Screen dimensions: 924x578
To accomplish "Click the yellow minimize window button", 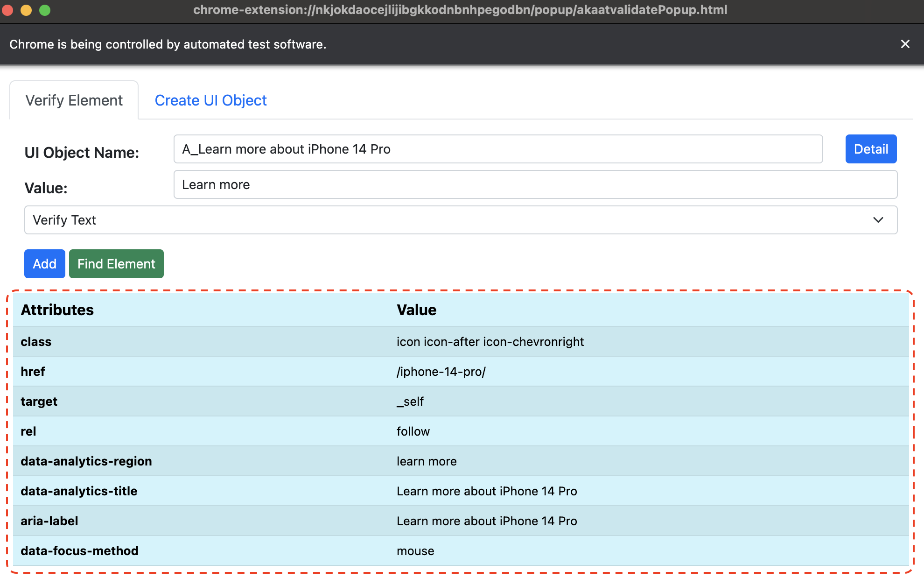I will (x=26, y=10).
